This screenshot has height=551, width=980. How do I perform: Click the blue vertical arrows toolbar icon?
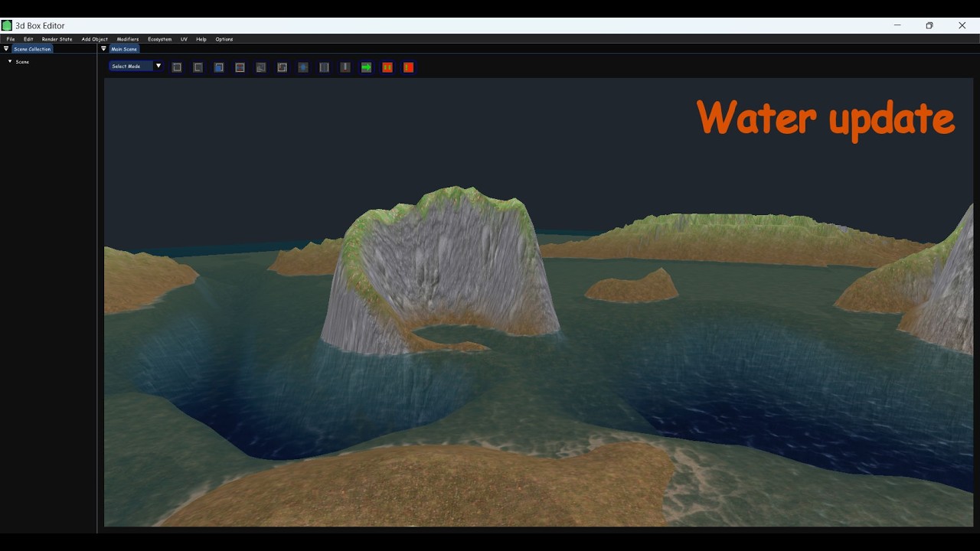coord(303,67)
